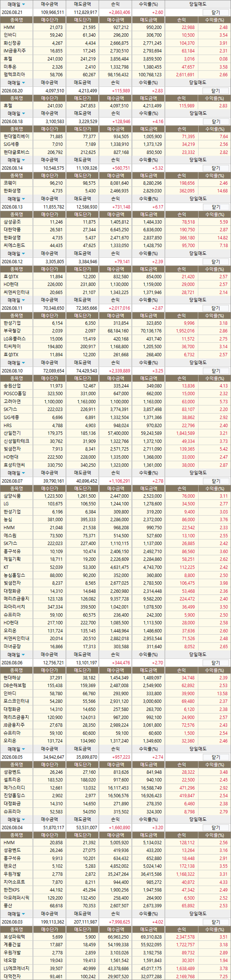Close the 2026.08.18 section with 닫기
Image resolution: width=231 pixels, height=980 pixels.
tap(216, 121)
